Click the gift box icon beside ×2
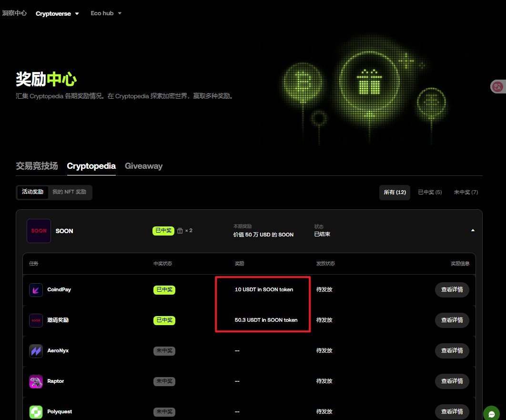Screen dimensions: 506x420 (180, 231)
